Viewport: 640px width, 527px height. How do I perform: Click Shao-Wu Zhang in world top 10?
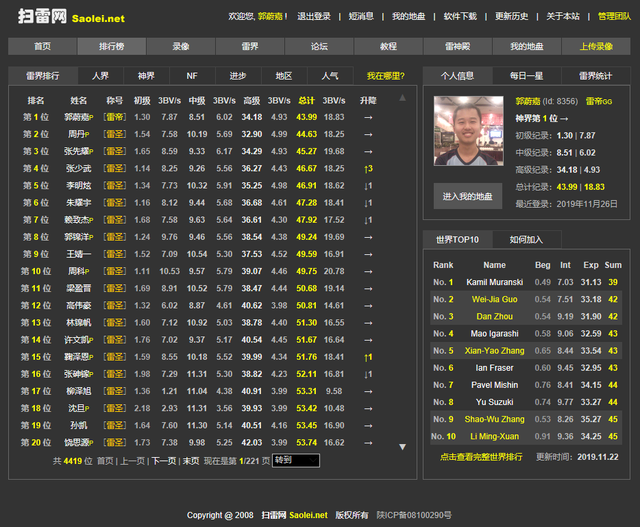[x=494, y=419]
